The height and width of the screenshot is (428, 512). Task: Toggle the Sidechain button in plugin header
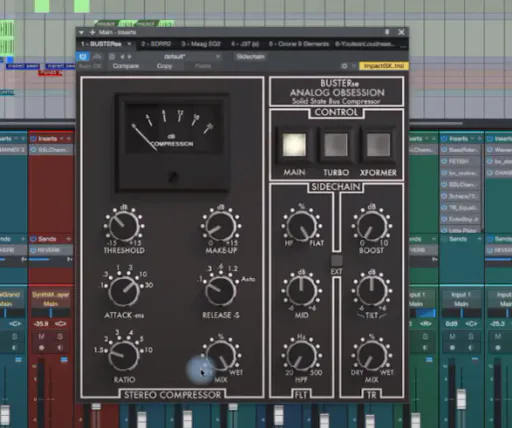250,57
